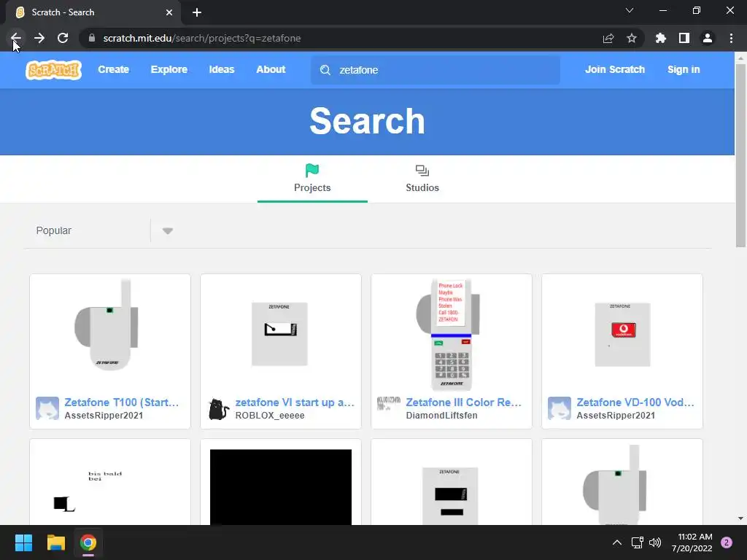Screen dimensions: 747x560
Task: Open a new tab with plus button
Action: [x=197, y=12]
